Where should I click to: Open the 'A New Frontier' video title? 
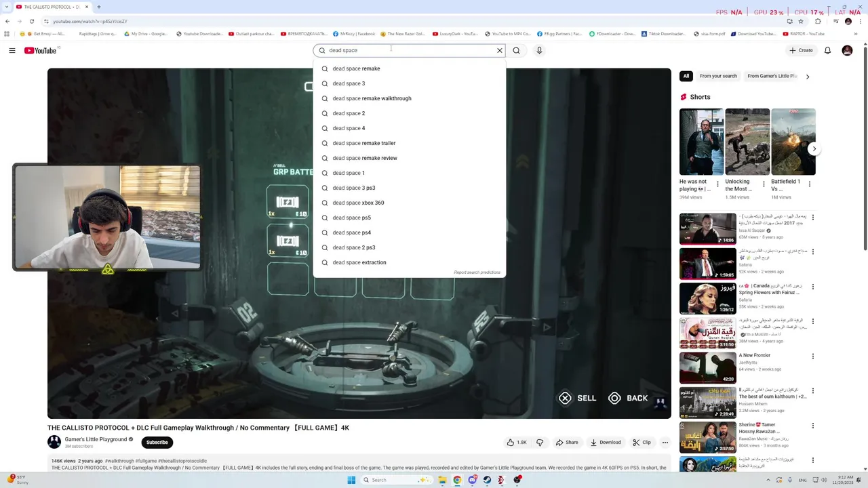(x=755, y=355)
